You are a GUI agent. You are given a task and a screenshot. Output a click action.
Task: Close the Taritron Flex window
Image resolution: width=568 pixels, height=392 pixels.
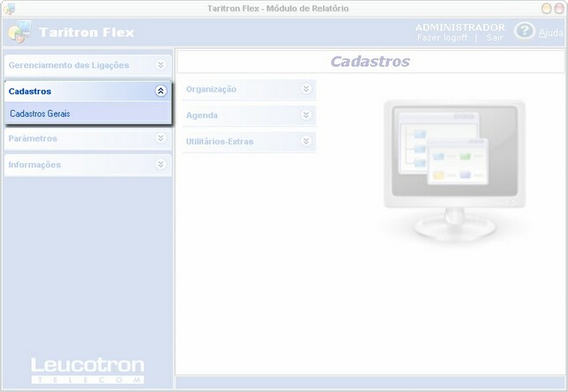coord(559,9)
